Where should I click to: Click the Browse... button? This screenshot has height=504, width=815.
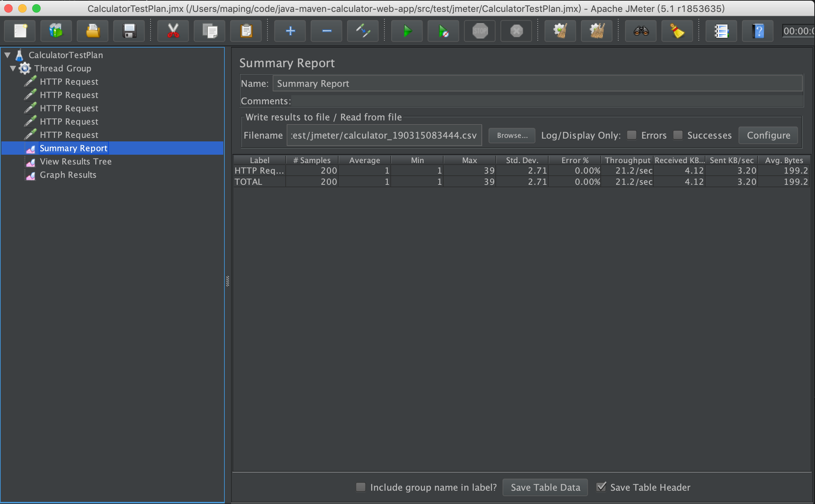point(512,135)
